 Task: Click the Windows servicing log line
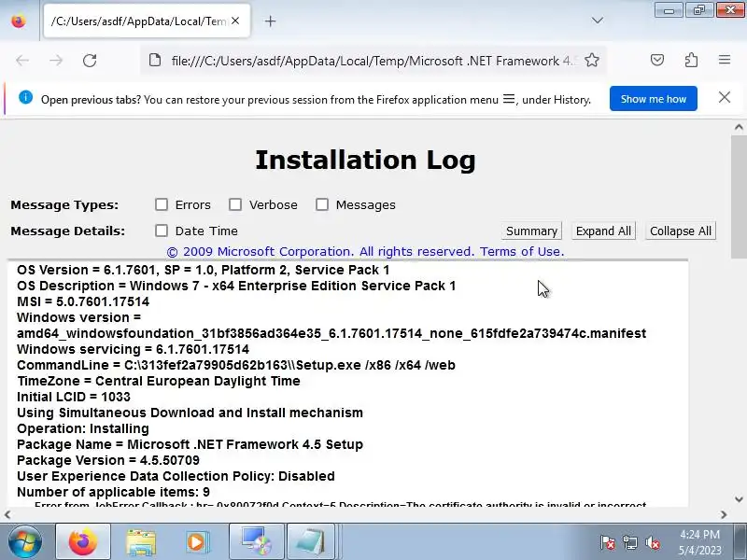click(x=133, y=349)
